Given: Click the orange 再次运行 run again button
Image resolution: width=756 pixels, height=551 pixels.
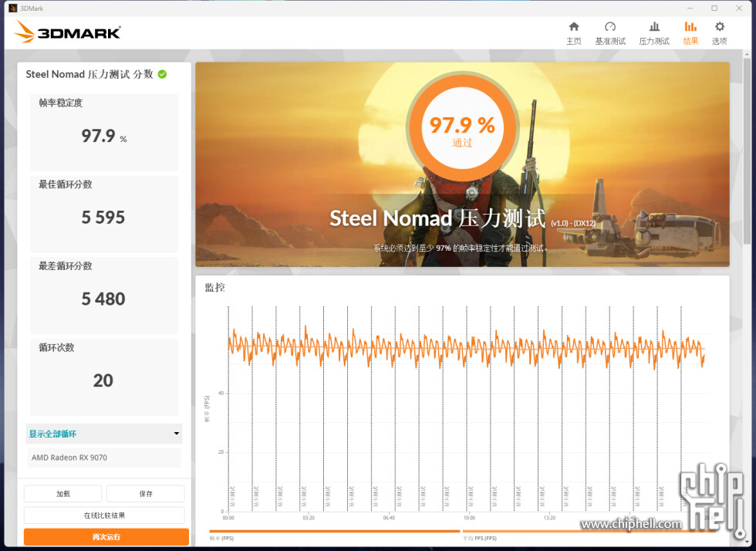Looking at the screenshot, I should click(106, 537).
